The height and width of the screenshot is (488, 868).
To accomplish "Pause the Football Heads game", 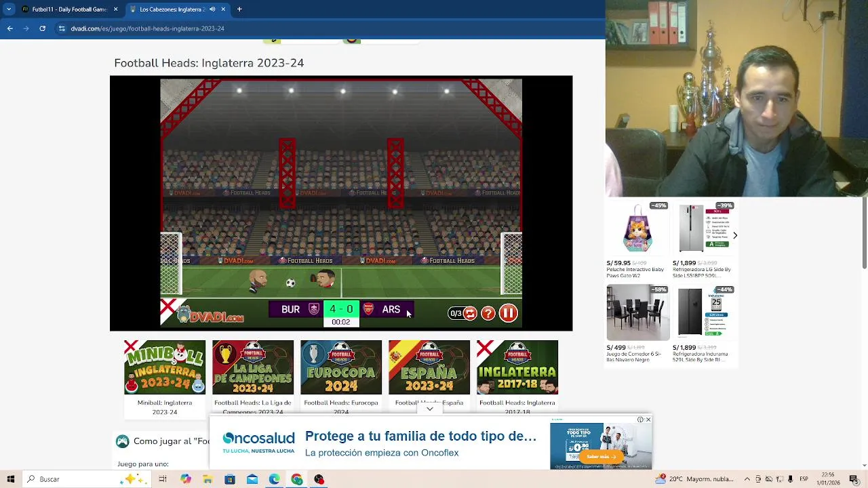I will click(508, 313).
